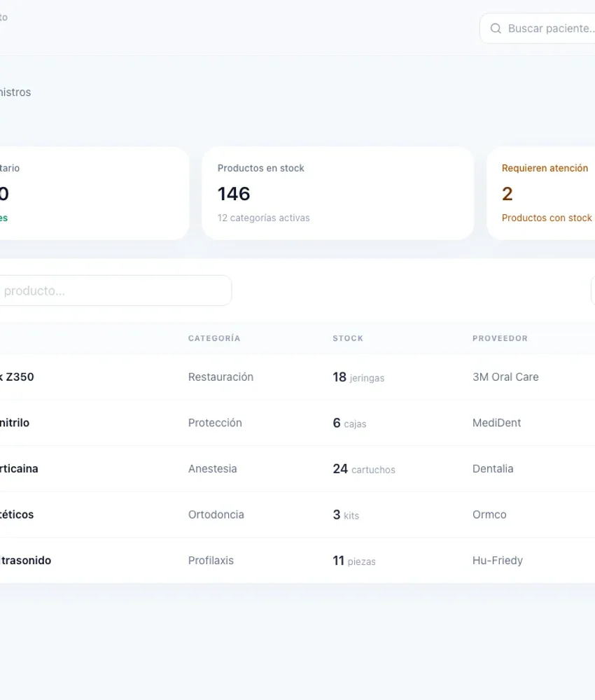Select the Restauración category cell
Screen dimensions: 595x700
221,377
